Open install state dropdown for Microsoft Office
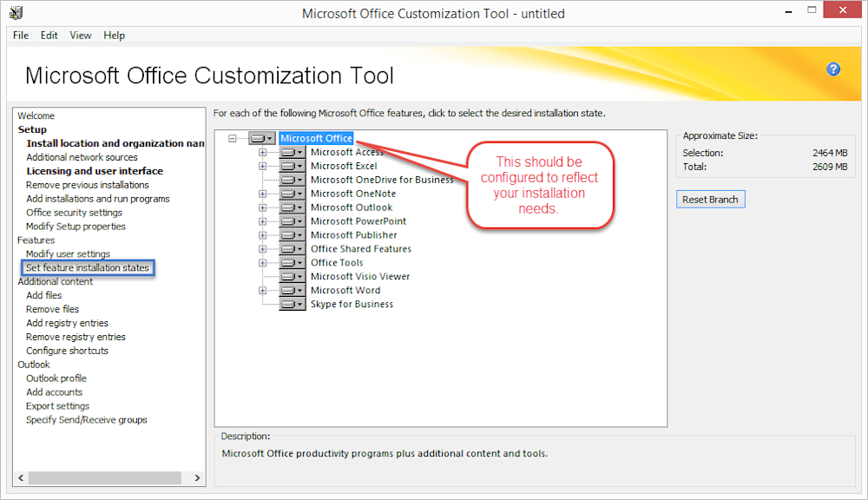868x500 pixels. (262, 138)
